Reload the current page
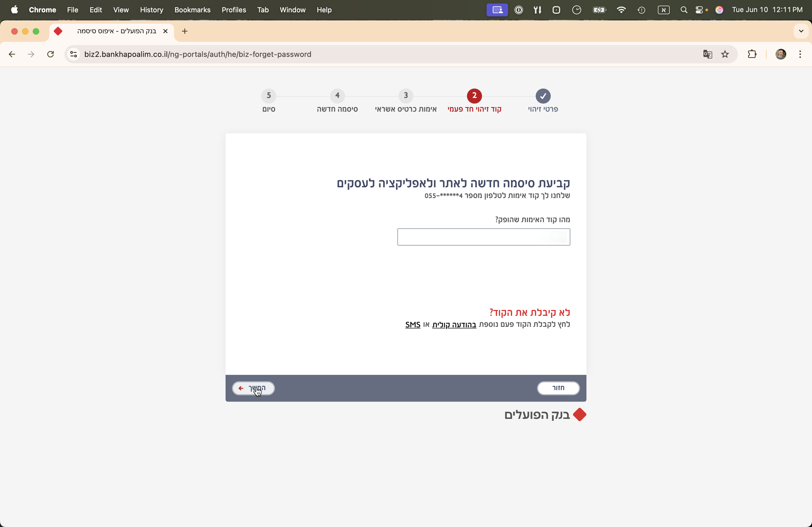The height and width of the screenshot is (527, 812). tap(50, 54)
